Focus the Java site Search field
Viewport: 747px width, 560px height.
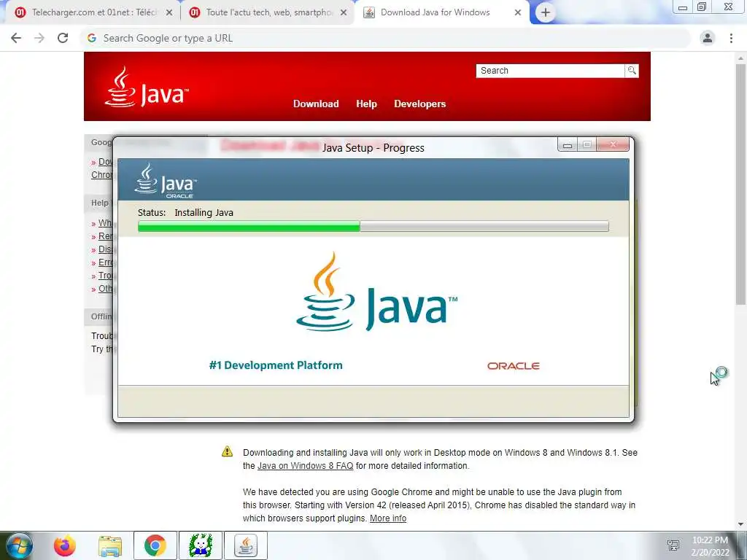[550, 71]
